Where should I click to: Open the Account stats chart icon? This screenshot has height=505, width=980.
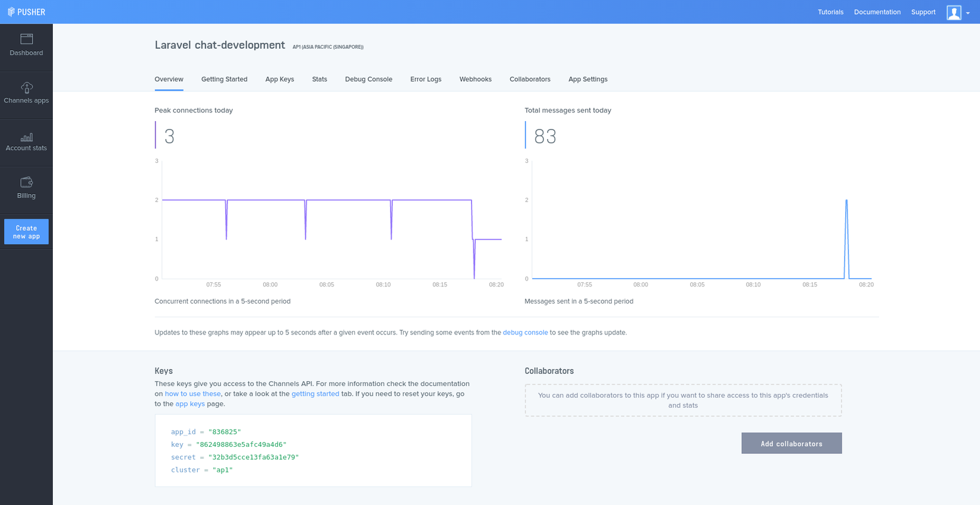[x=27, y=137]
